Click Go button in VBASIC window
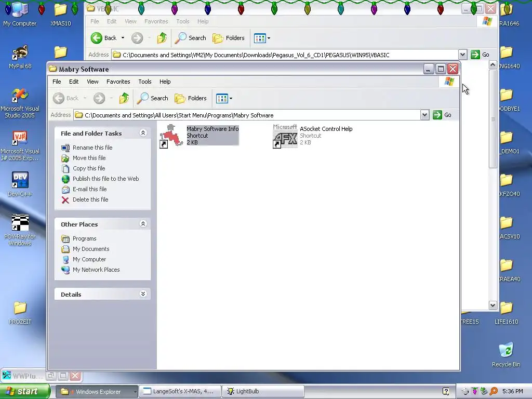Screen dimensions: 532x399 coord(480,55)
